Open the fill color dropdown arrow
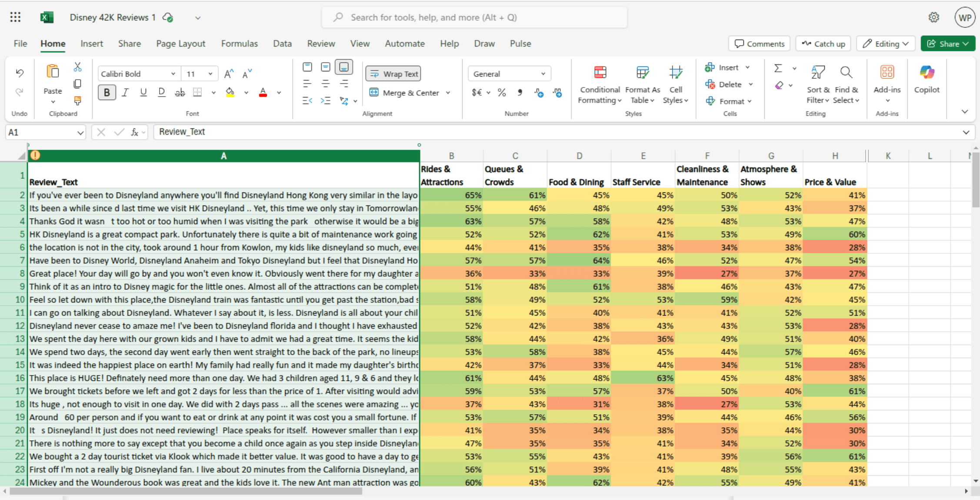Viewport: 980px width, 500px height. click(246, 93)
